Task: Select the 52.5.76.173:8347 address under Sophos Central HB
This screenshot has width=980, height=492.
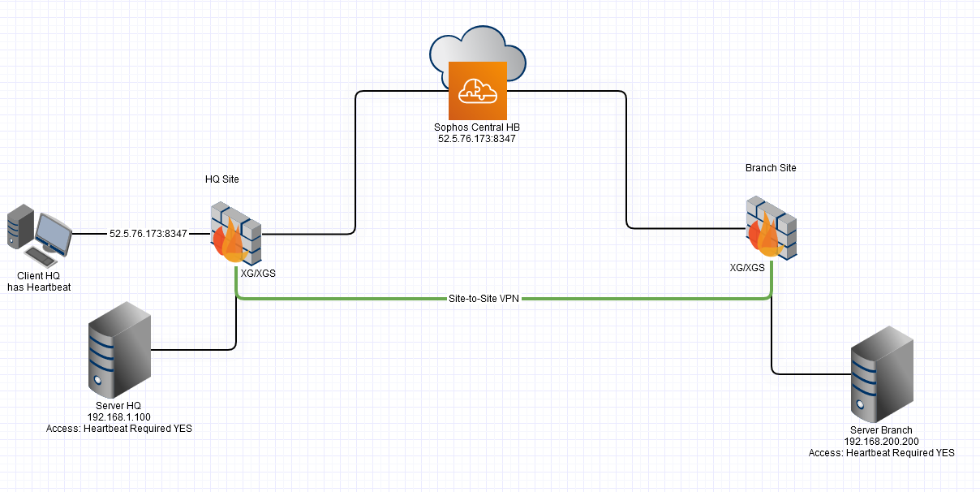Action: pyautogui.click(x=477, y=139)
